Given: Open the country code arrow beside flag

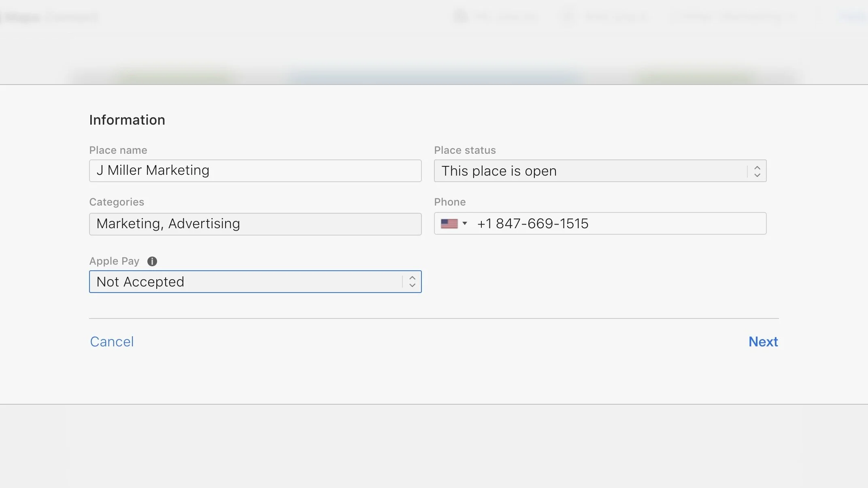Looking at the screenshot, I should pos(465,223).
